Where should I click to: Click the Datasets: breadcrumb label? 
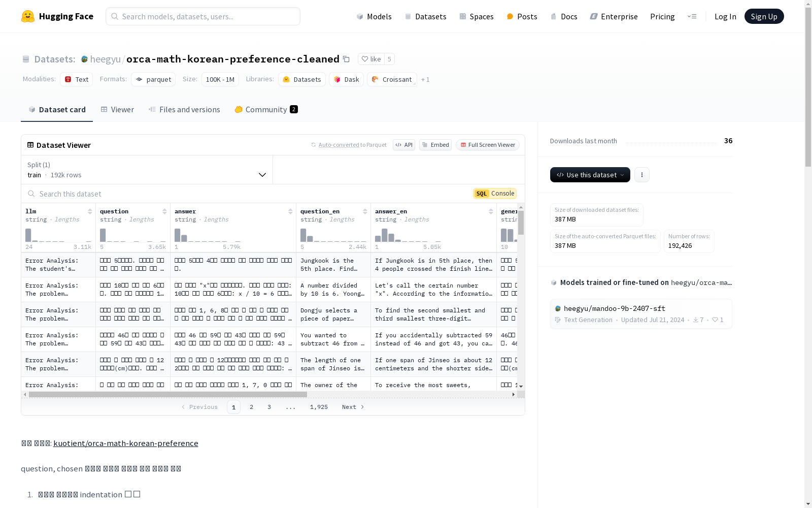54,59
